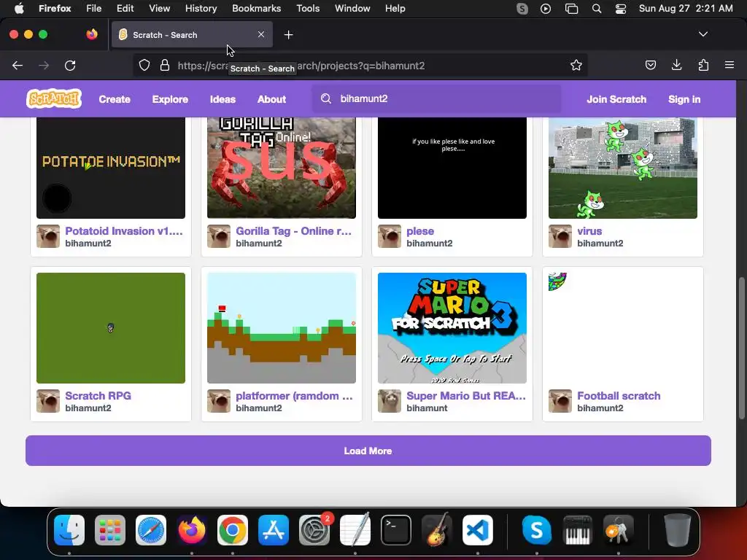This screenshot has width=747, height=560.
Task: Open the Football scratch project title link
Action: tap(619, 396)
